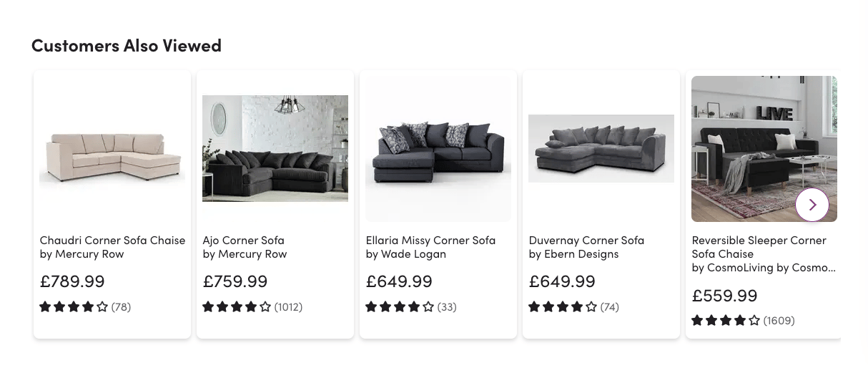Click the Reversible Sleeper Corner Sofa Chaise title

759,247
